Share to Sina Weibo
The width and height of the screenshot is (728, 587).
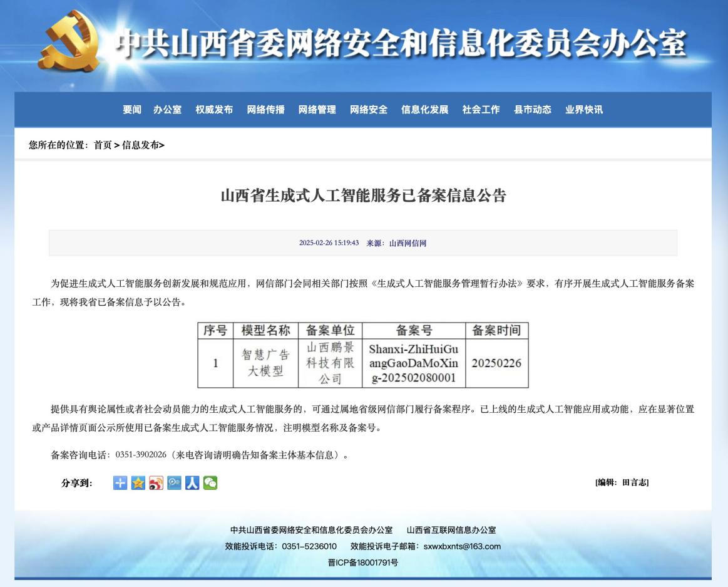point(155,482)
